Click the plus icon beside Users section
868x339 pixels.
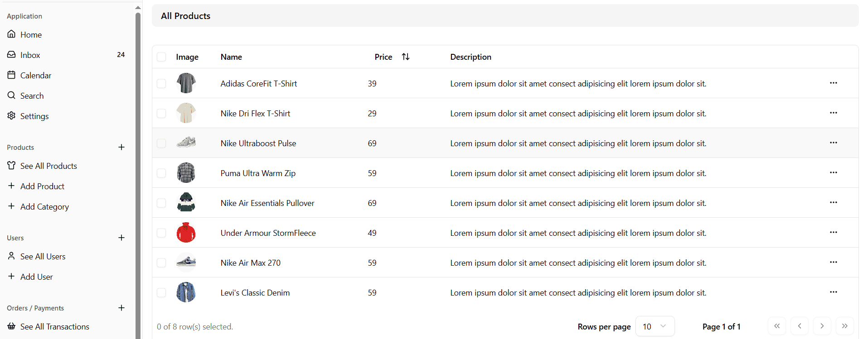121,238
